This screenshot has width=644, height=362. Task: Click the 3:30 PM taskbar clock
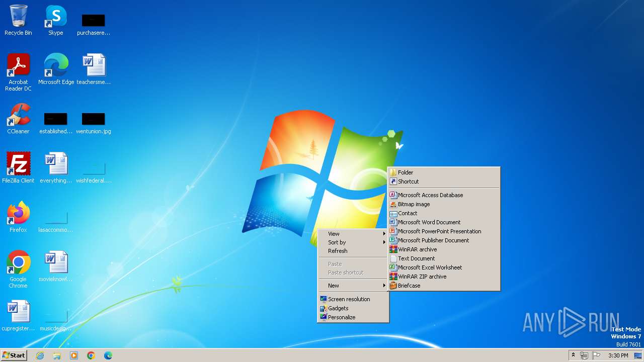coord(618,355)
